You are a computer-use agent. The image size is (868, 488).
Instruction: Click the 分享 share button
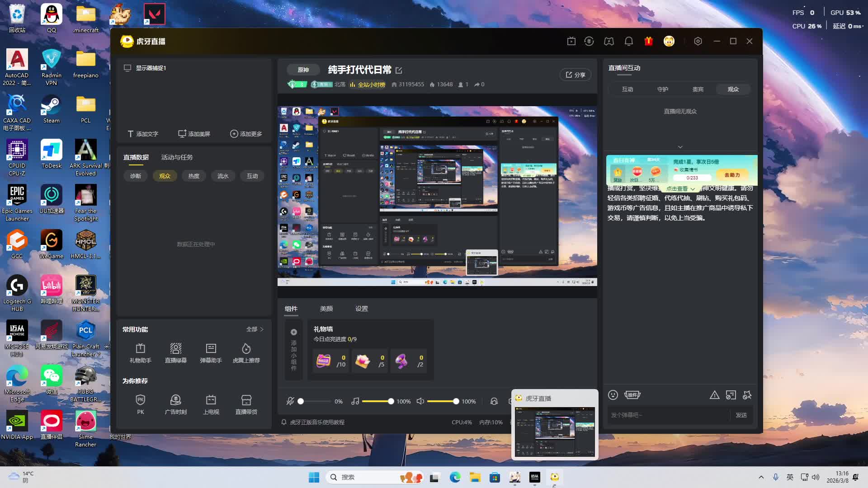575,75
